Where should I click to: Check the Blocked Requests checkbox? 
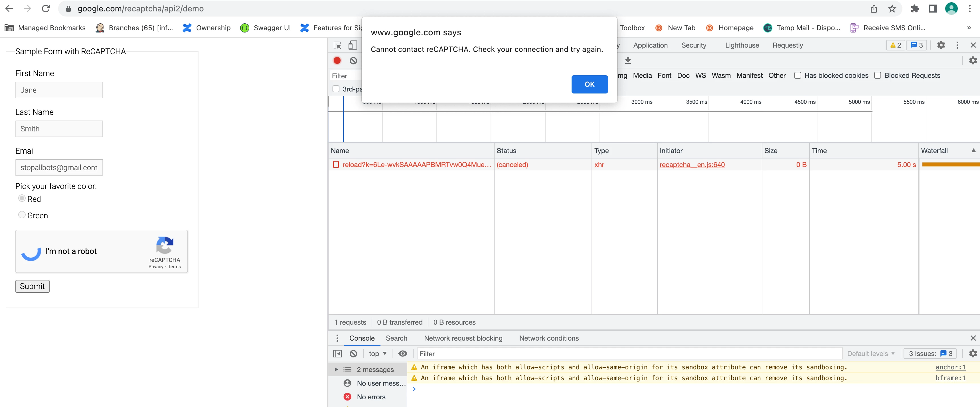tap(878, 76)
